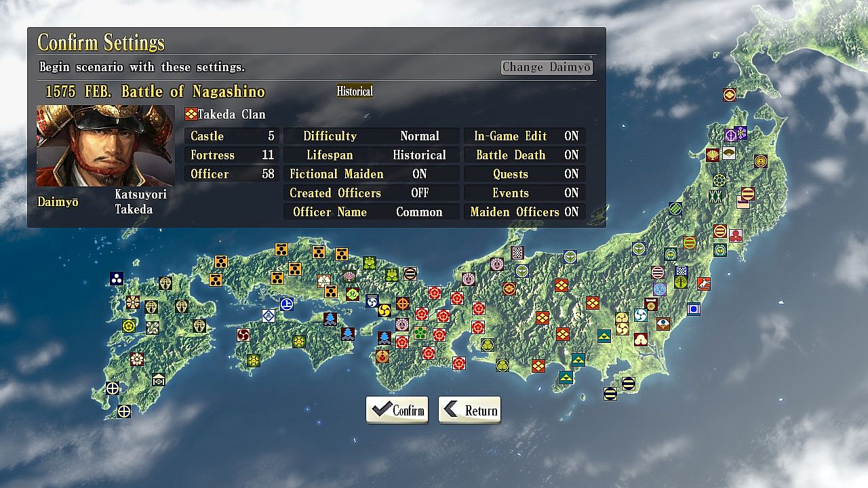Click the Return button

pos(469,410)
